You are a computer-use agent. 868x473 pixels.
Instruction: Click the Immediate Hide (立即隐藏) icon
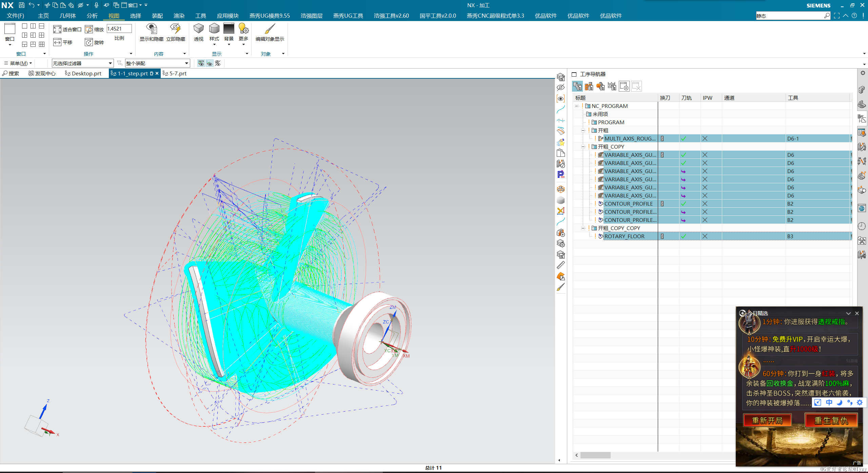(x=176, y=32)
